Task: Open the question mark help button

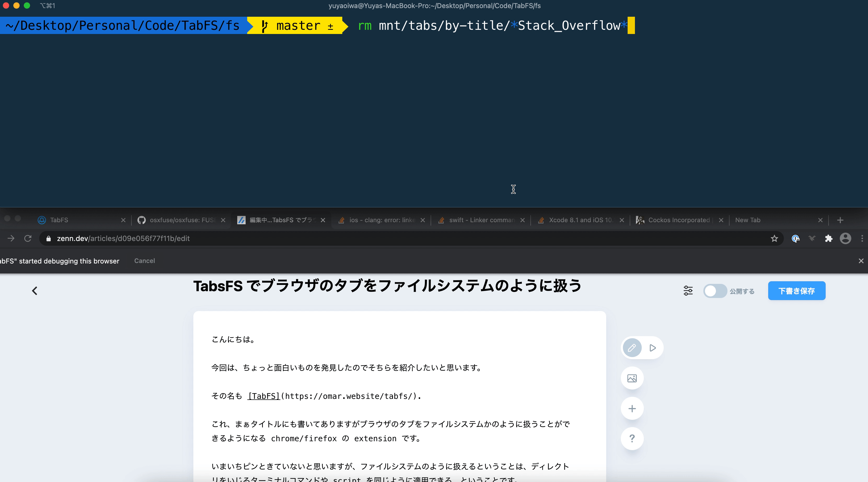Action: coord(632,439)
